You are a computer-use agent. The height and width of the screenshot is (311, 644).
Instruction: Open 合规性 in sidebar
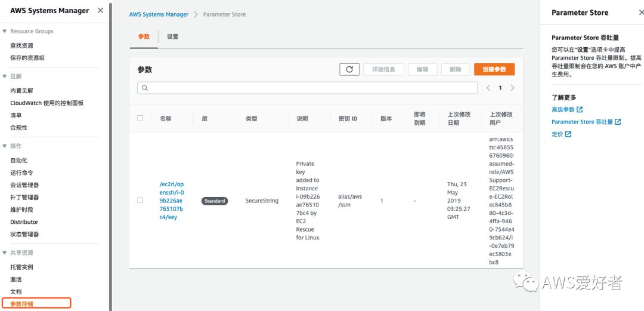point(19,128)
